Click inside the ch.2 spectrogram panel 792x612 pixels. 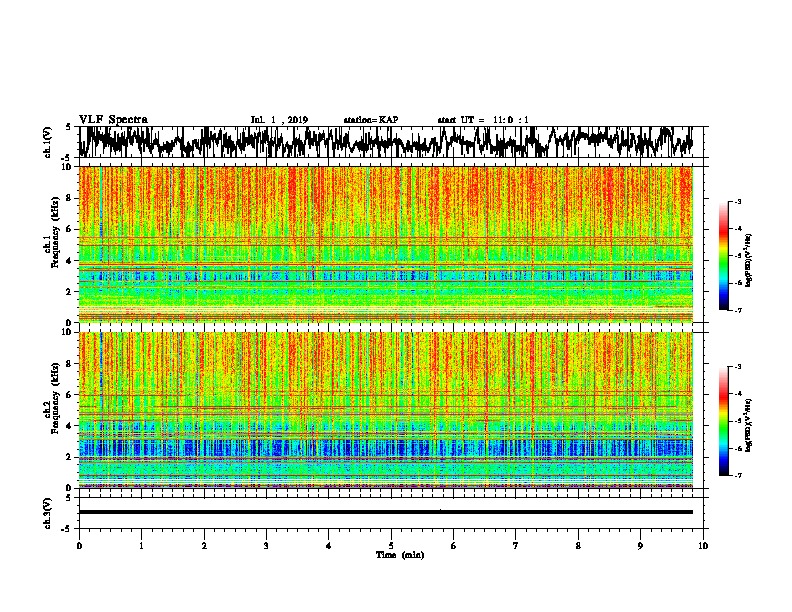coord(386,410)
